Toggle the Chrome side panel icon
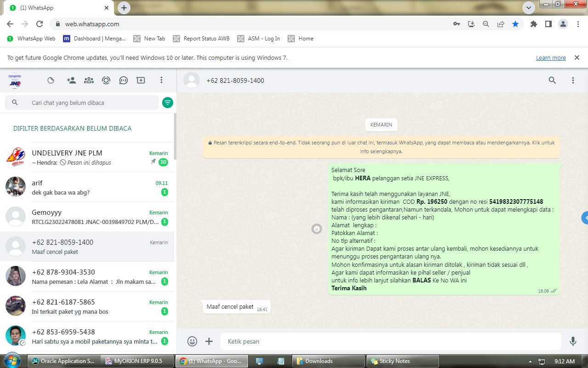This screenshot has width=588, height=368. (x=548, y=24)
